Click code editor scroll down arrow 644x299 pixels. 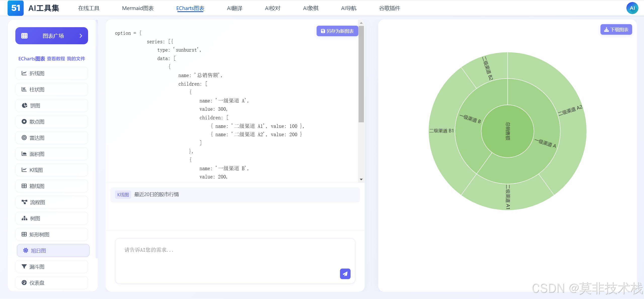[361, 179]
